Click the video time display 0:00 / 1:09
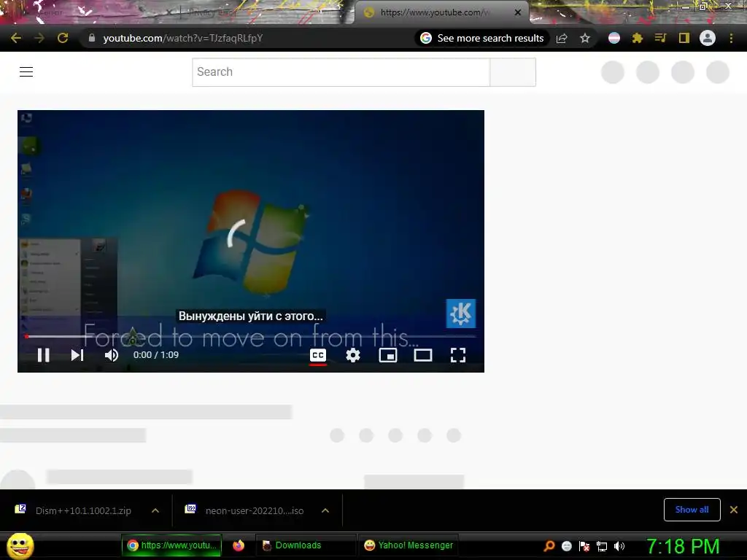 click(x=156, y=355)
